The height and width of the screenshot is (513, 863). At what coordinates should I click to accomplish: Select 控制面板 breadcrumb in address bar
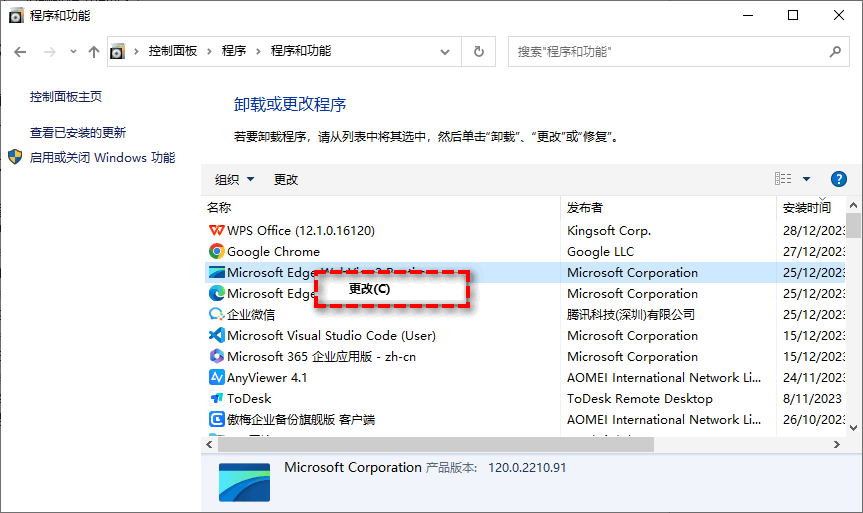pos(173,51)
